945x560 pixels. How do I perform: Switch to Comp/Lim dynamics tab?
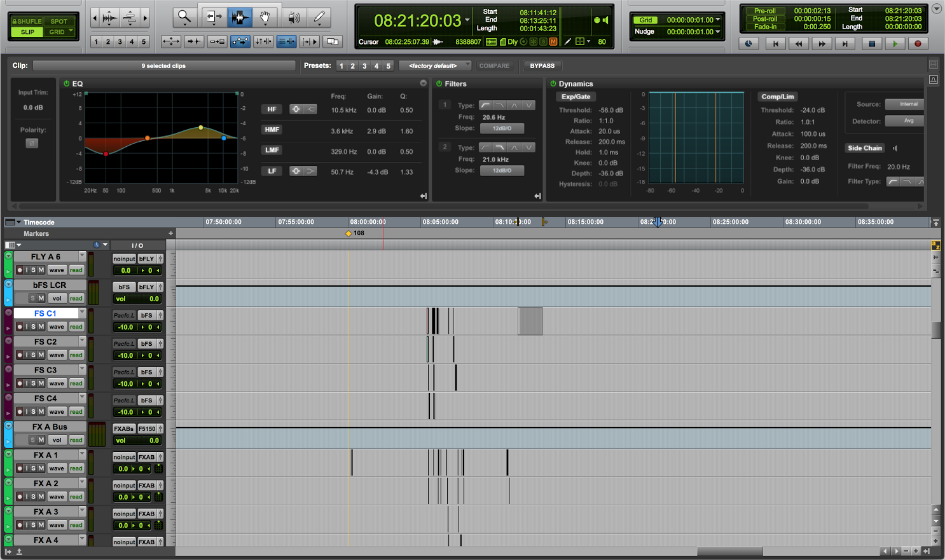[x=778, y=97]
